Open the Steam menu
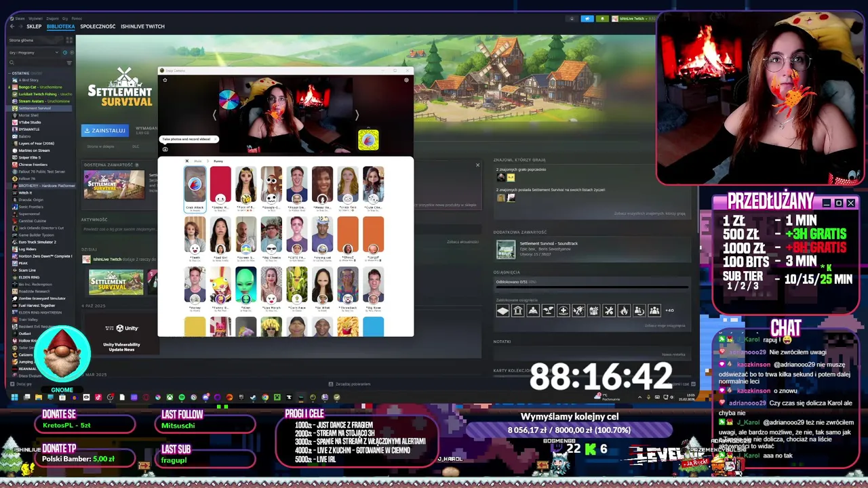 point(20,18)
